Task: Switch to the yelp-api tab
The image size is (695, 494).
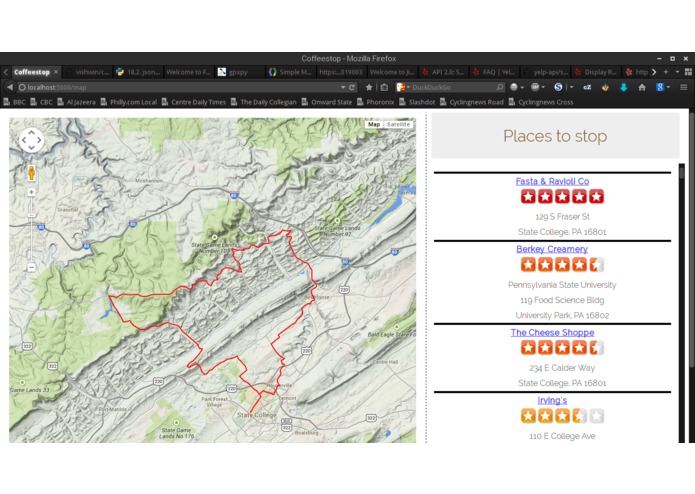Action: [545, 72]
